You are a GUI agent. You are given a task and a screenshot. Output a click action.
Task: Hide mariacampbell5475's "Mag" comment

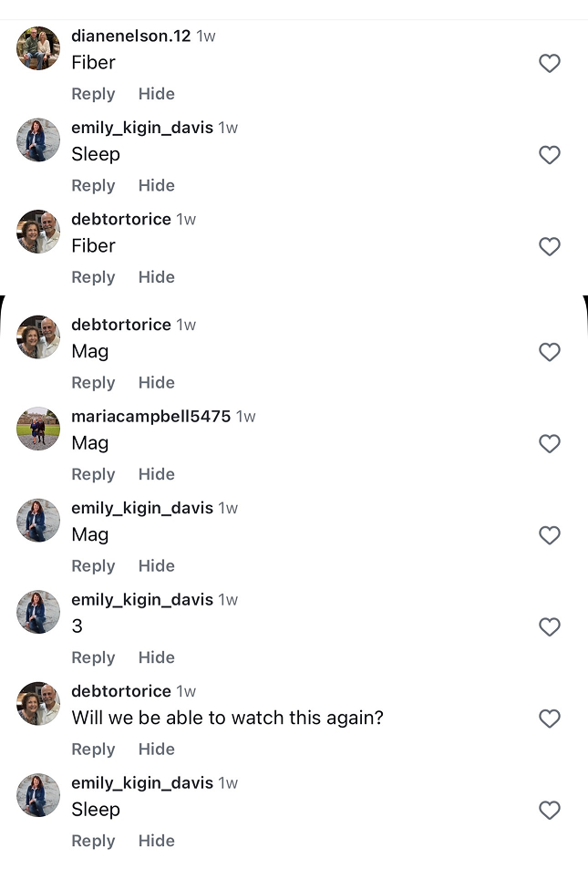pyautogui.click(x=156, y=474)
